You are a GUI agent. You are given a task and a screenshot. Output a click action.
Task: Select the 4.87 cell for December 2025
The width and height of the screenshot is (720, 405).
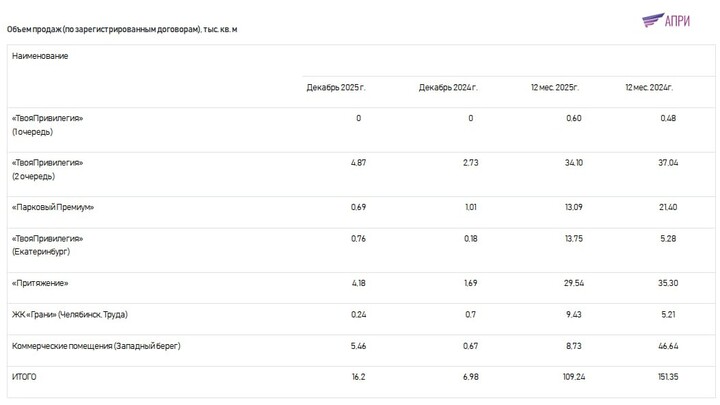pos(359,162)
